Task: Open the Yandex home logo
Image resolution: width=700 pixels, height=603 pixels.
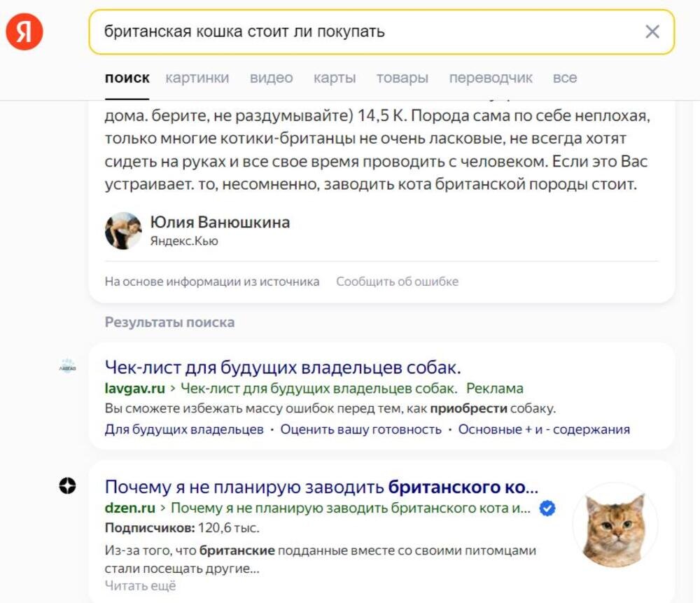Action: (24, 32)
